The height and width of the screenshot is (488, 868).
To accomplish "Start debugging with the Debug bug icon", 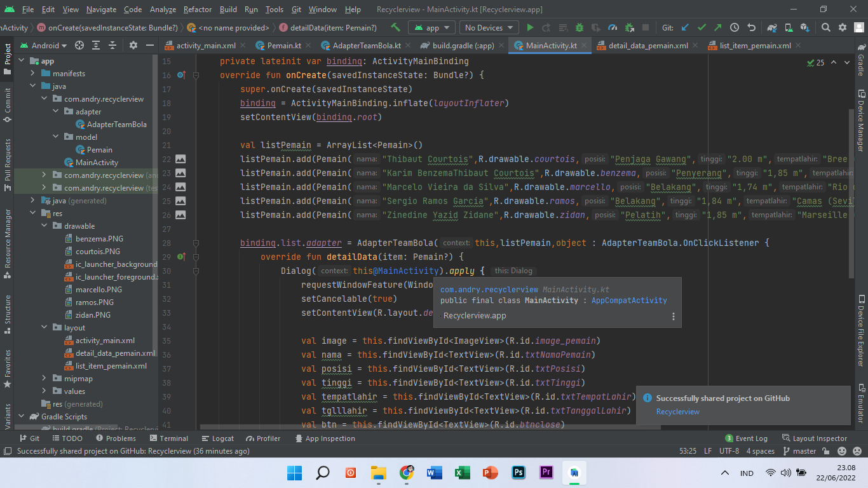I will point(579,28).
